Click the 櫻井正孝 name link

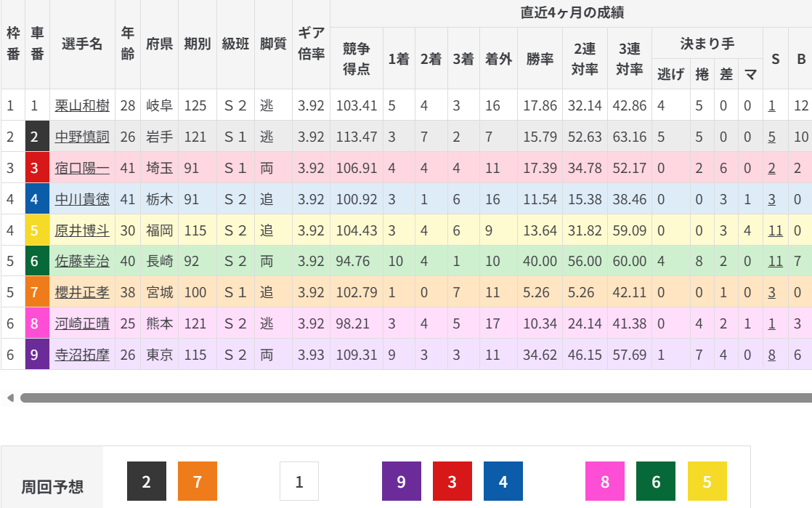[82, 293]
